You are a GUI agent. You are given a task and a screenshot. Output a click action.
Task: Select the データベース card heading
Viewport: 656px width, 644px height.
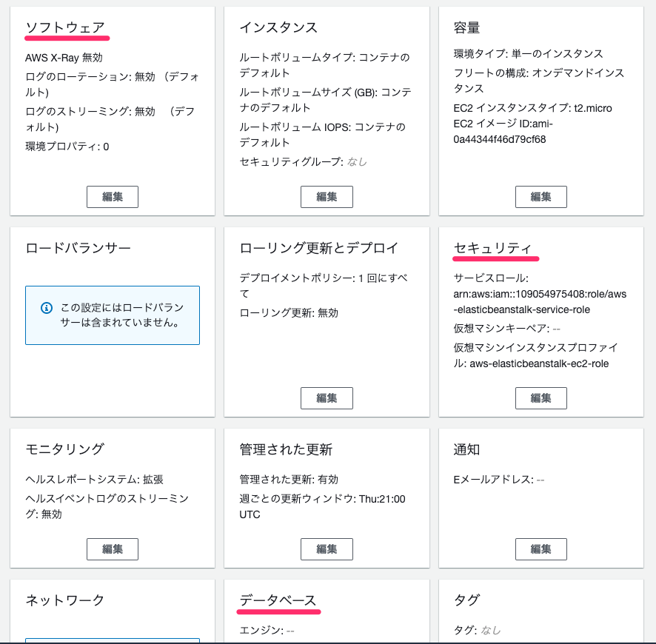(278, 600)
